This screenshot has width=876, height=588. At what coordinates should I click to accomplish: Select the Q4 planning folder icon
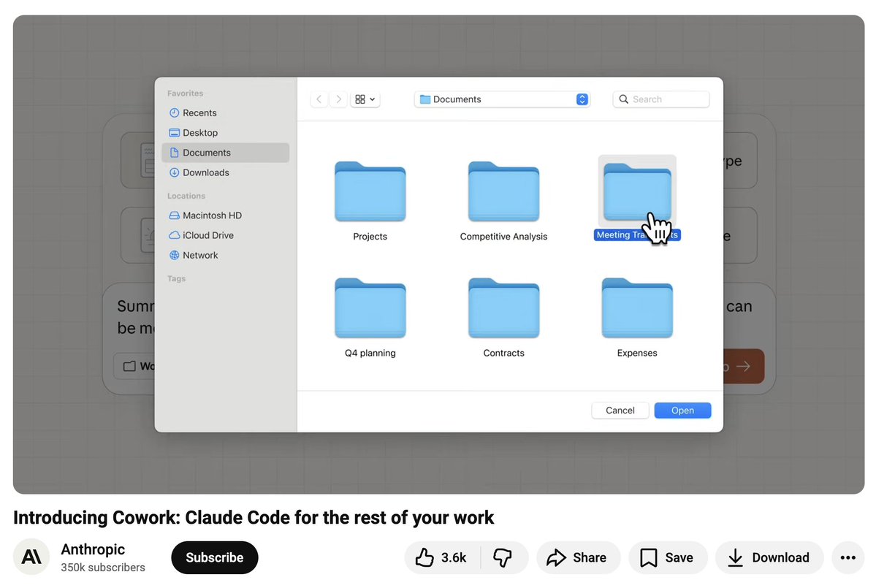click(x=370, y=308)
